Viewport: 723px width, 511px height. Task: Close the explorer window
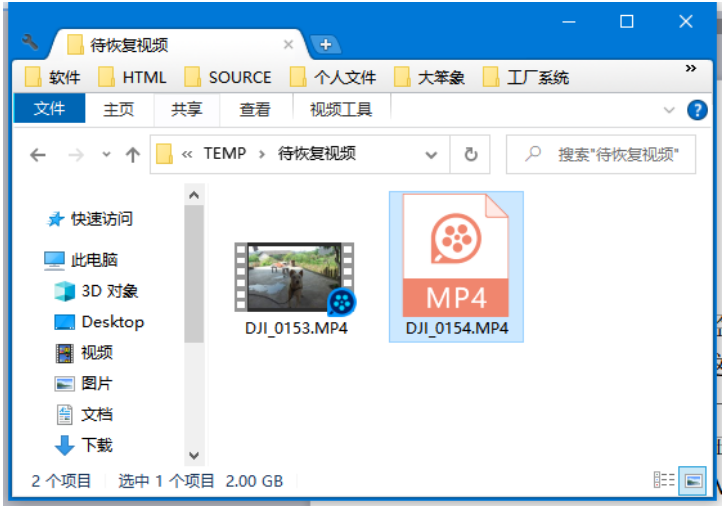tap(686, 22)
